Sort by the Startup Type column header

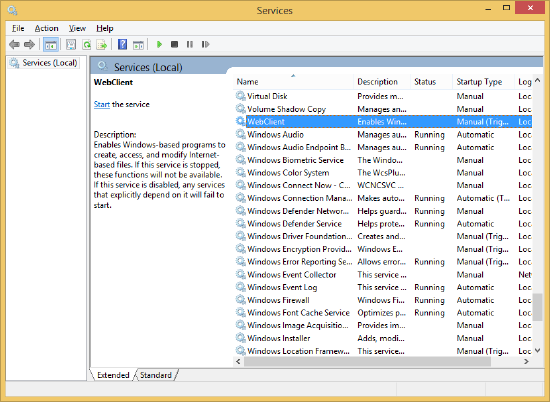tap(483, 82)
